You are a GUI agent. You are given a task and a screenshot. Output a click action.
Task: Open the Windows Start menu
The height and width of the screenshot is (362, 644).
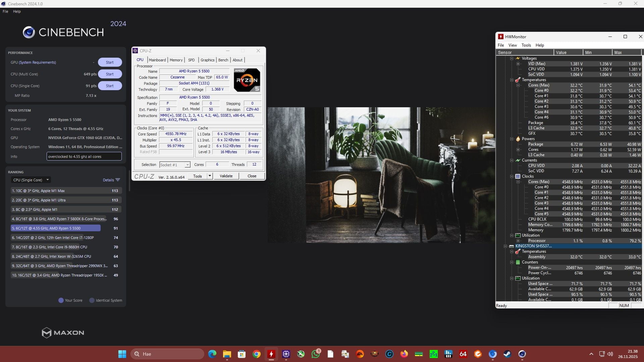pyautogui.click(x=122, y=354)
